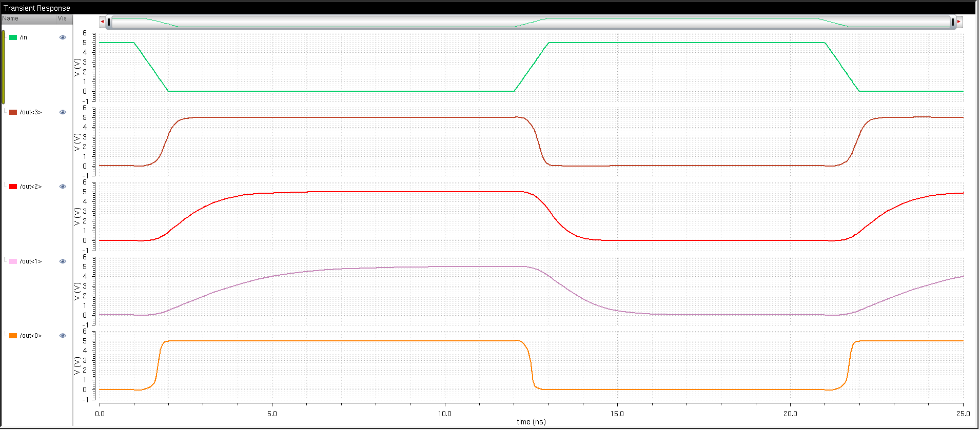980x430 pixels.
Task: Click the green color swatch for /in
Action: pos(13,37)
